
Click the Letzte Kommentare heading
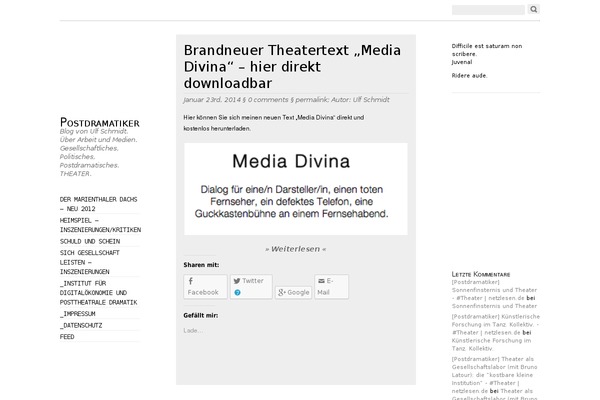(481, 274)
